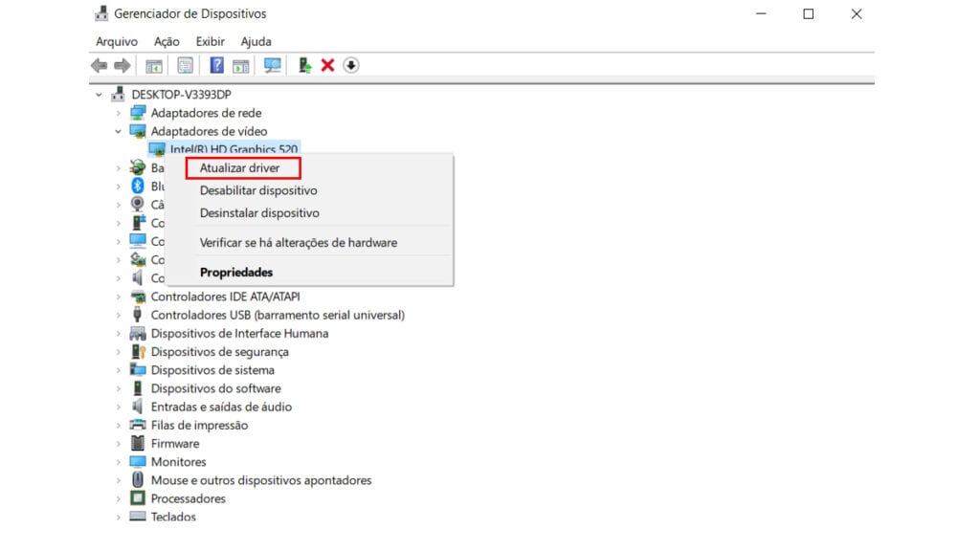980x551 pixels.
Task: Click the Controladores IDE ATA/ATAPI icon
Action: pyautogui.click(x=138, y=297)
